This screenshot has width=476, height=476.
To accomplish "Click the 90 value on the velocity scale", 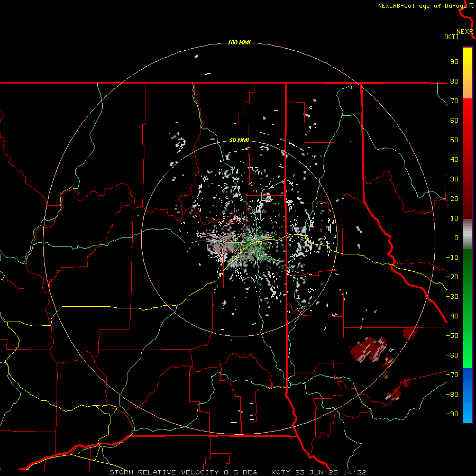I will [x=454, y=62].
